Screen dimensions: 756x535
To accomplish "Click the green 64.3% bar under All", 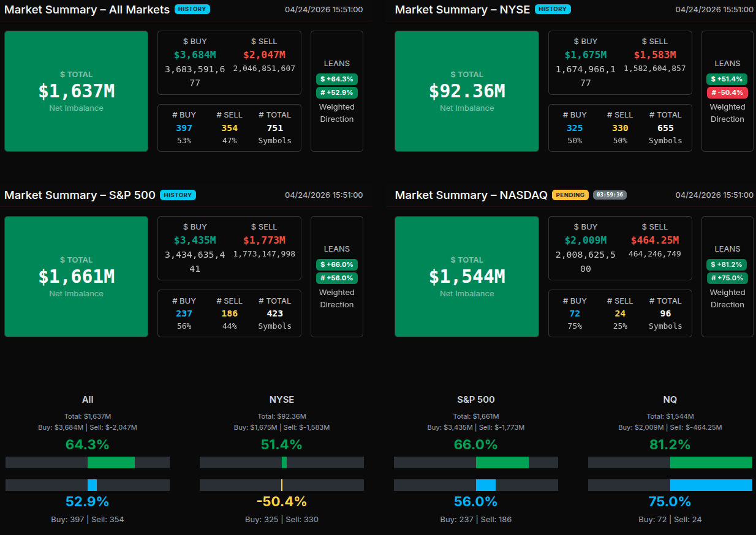I will click(x=111, y=462).
